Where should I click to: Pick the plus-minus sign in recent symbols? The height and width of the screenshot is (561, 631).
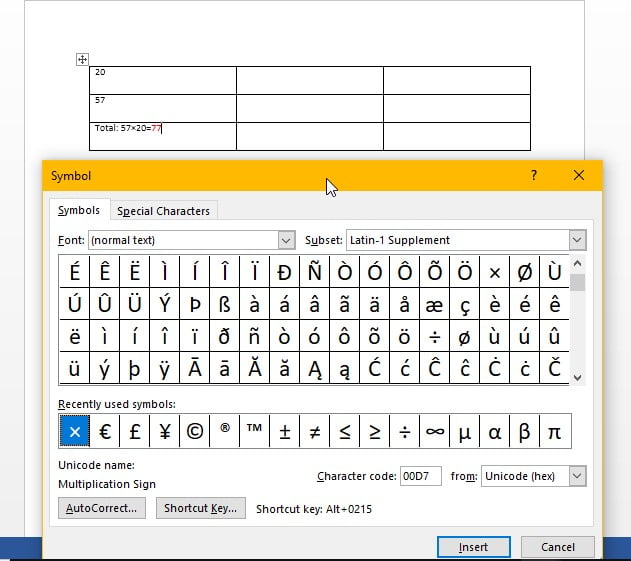pos(285,431)
